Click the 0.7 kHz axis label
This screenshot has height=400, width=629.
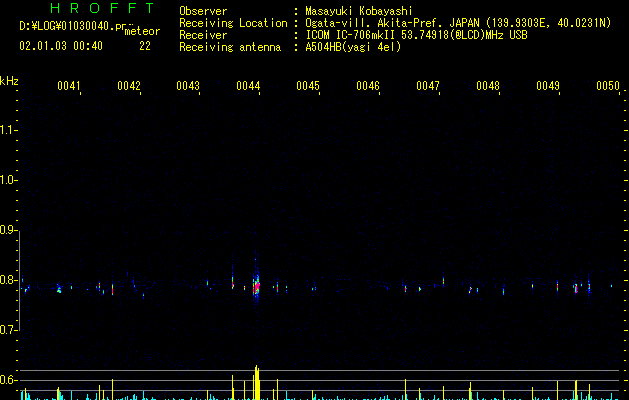coord(9,330)
